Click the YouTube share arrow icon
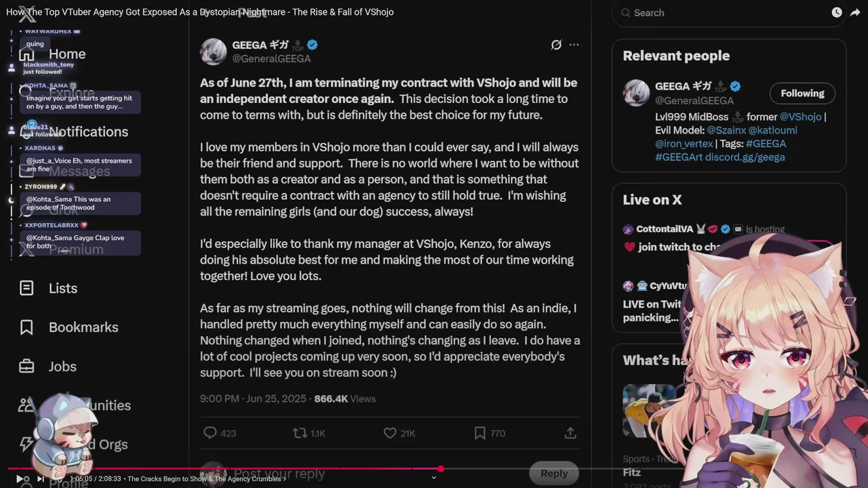The width and height of the screenshot is (868, 488). [x=854, y=12]
